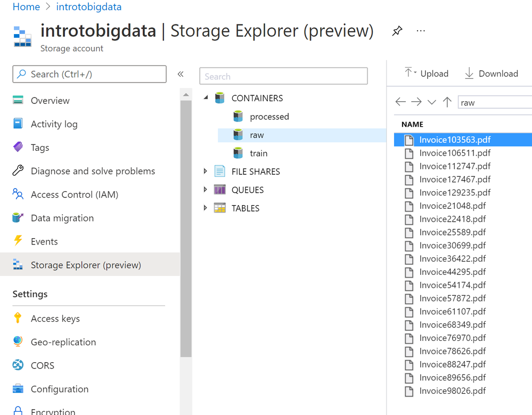The width and height of the screenshot is (532, 415).
Task: Click the Access keys key icon
Action: point(18,319)
